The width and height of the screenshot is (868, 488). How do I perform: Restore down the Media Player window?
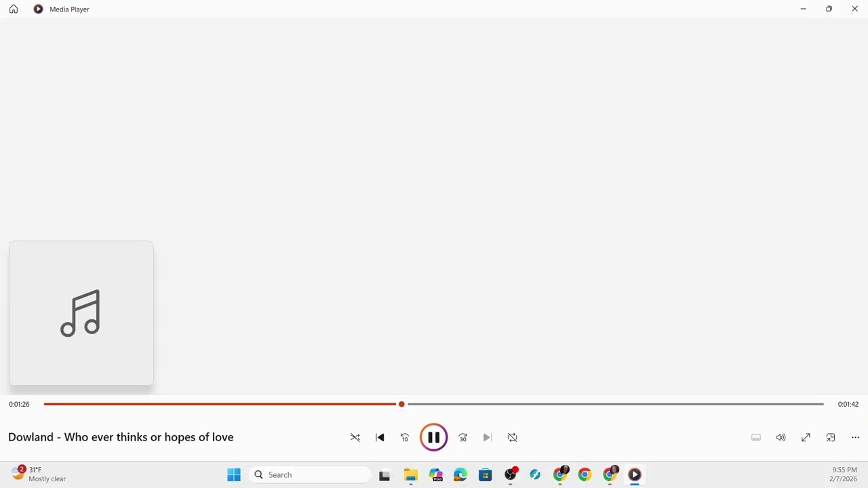pos(829,9)
